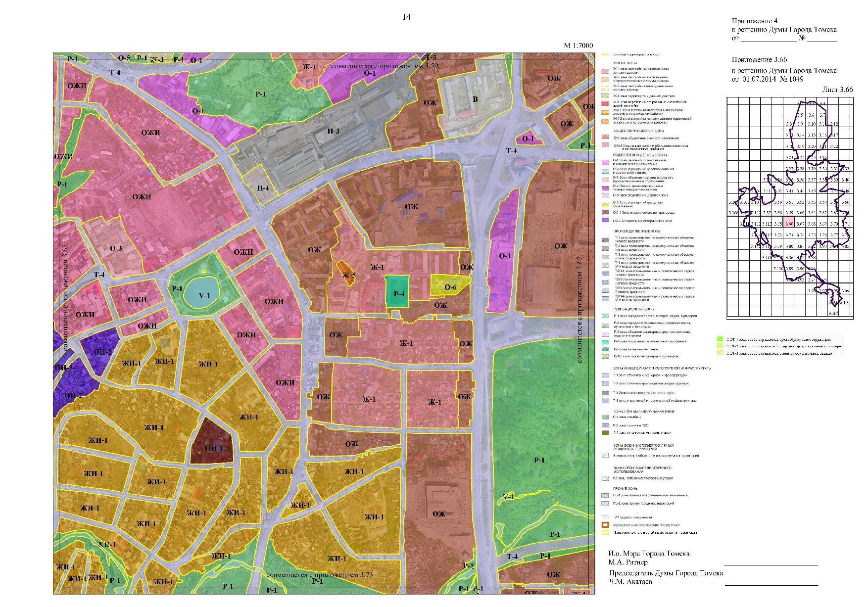Click the ОЖИ pink legend swatch
This screenshot has height=607, width=868.
coord(605,145)
